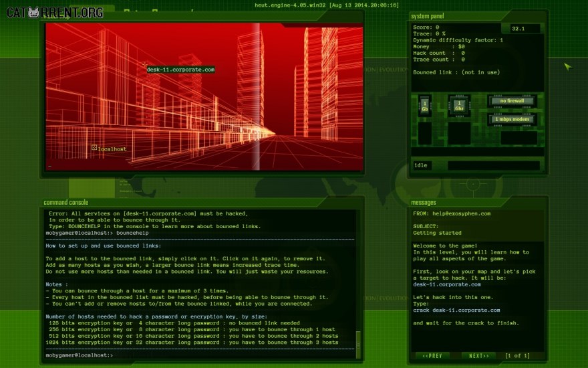Click the FROM: help@exosyphen.com line
This screenshot has width=588, height=368.
point(452,213)
